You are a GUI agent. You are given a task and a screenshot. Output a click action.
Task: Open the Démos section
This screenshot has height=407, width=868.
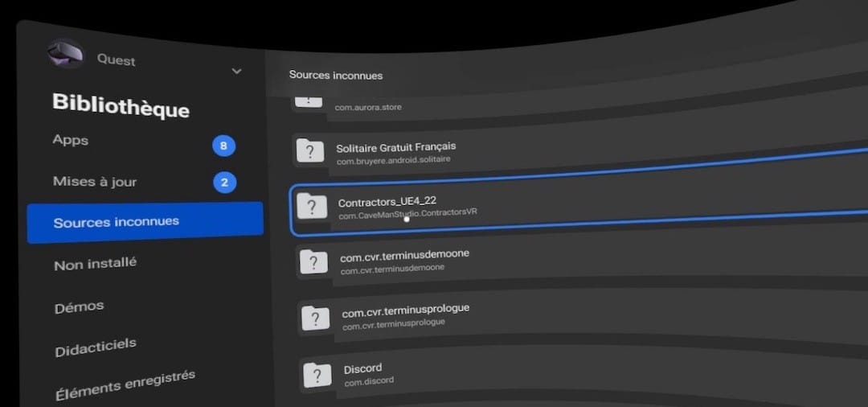click(x=79, y=307)
